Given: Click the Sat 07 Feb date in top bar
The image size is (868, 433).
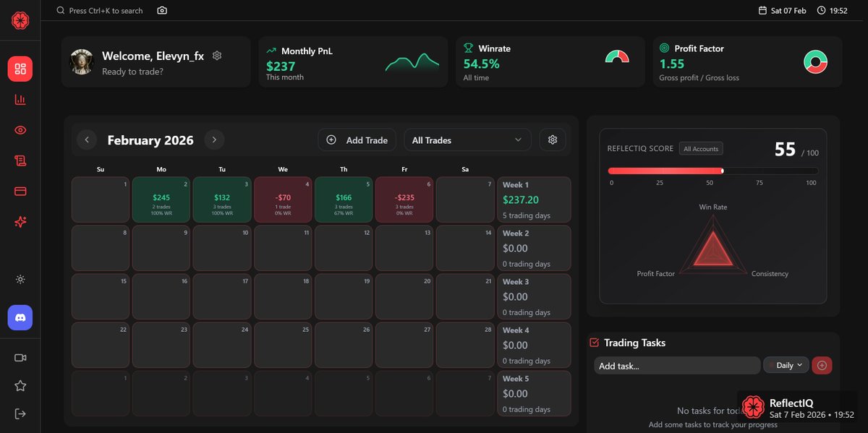Looking at the screenshot, I should point(783,11).
